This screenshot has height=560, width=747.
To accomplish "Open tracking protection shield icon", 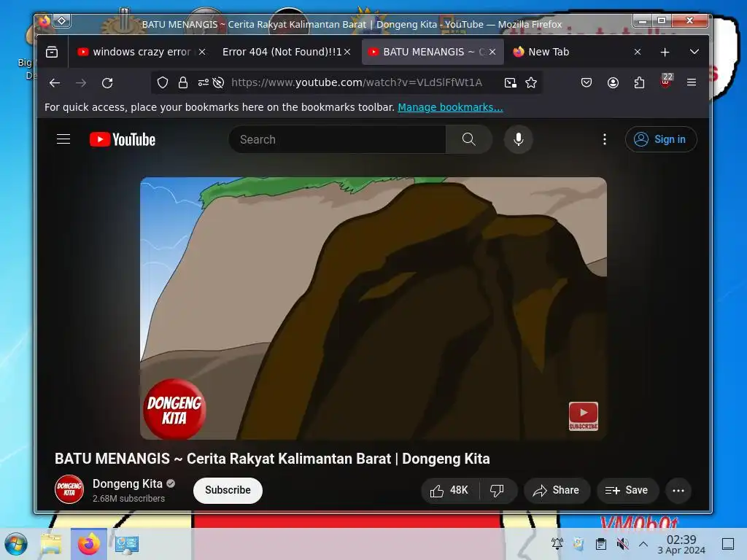I will click(163, 83).
